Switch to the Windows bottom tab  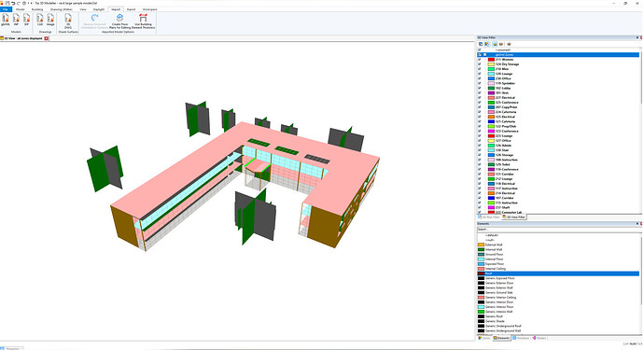click(x=521, y=338)
